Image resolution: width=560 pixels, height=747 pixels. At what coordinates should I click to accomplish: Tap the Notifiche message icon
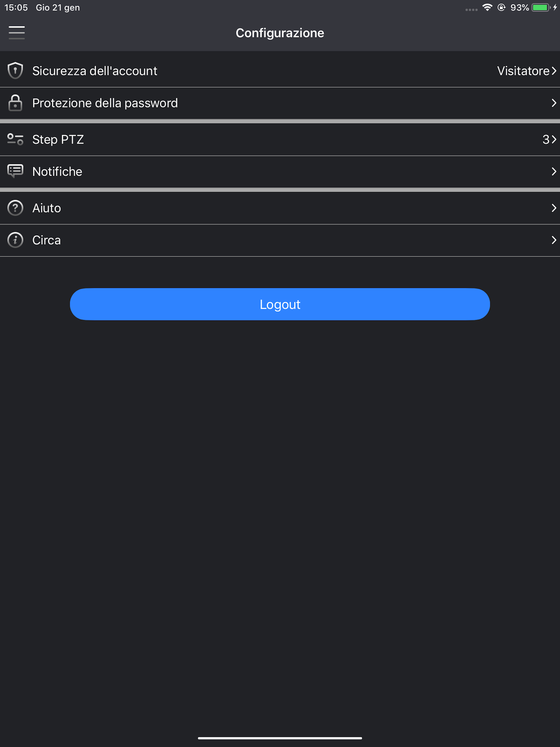tap(15, 171)
